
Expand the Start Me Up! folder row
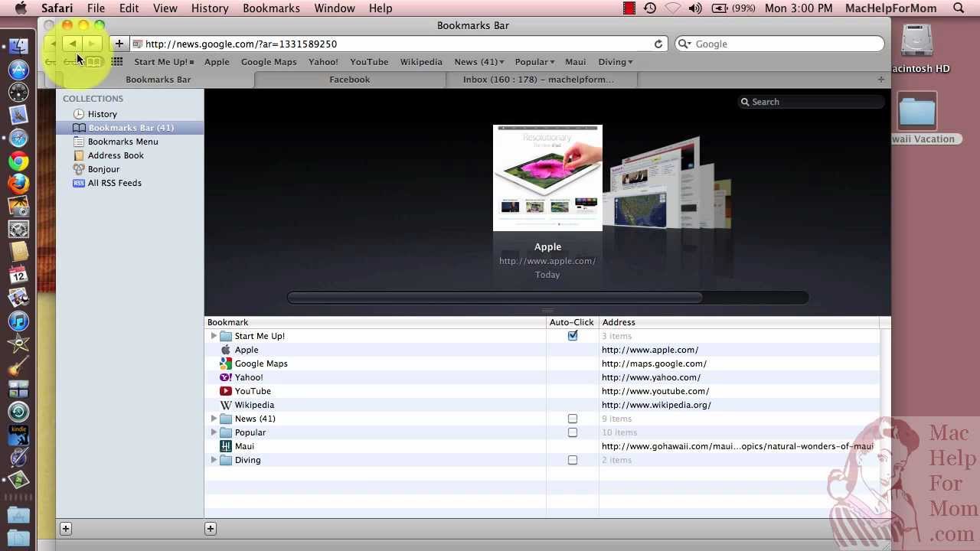click(x=214, y=336)
